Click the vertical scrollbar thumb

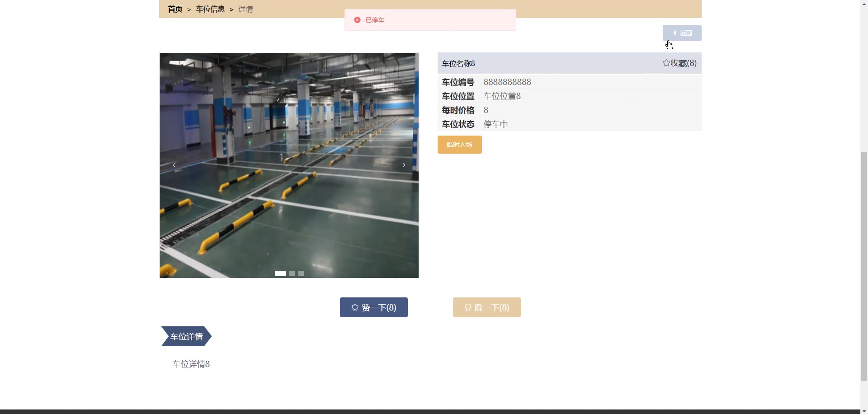[x=864, y=267]
